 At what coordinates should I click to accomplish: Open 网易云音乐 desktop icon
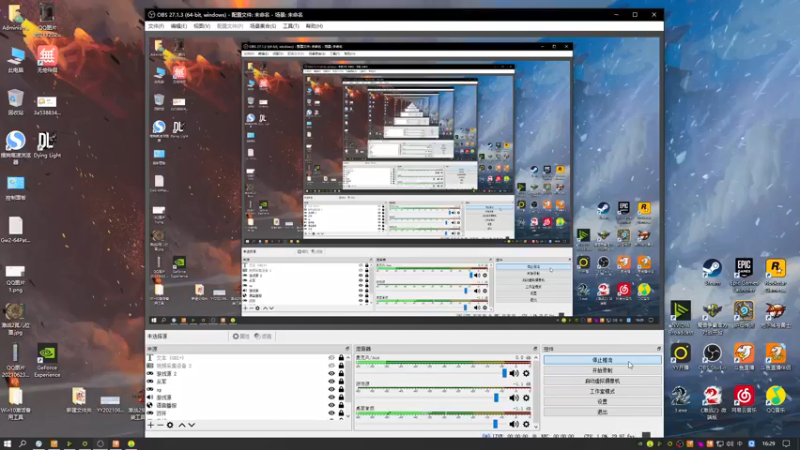point(744,399)
